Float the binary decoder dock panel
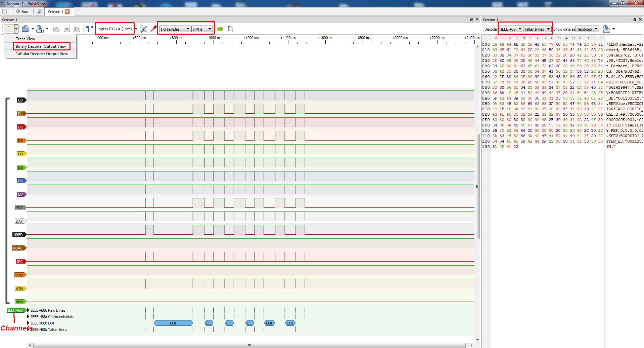The image size is (644, 348). point(635,20)
